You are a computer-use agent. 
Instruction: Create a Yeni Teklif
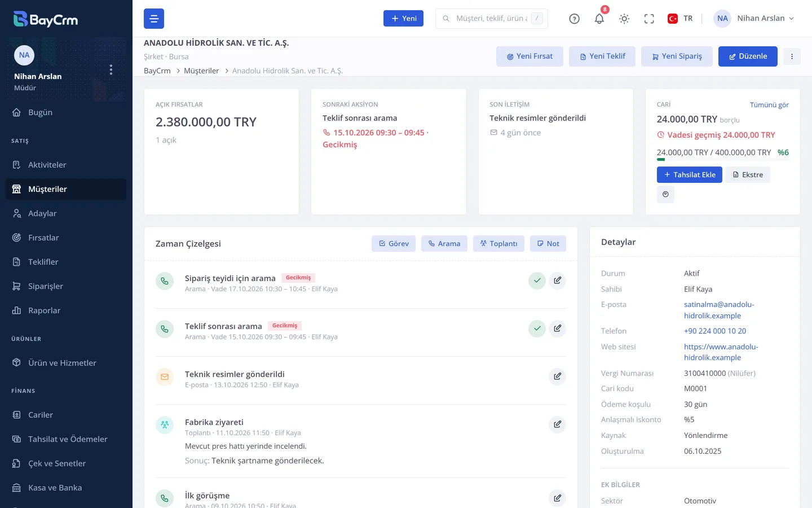[x=602, y=56]
